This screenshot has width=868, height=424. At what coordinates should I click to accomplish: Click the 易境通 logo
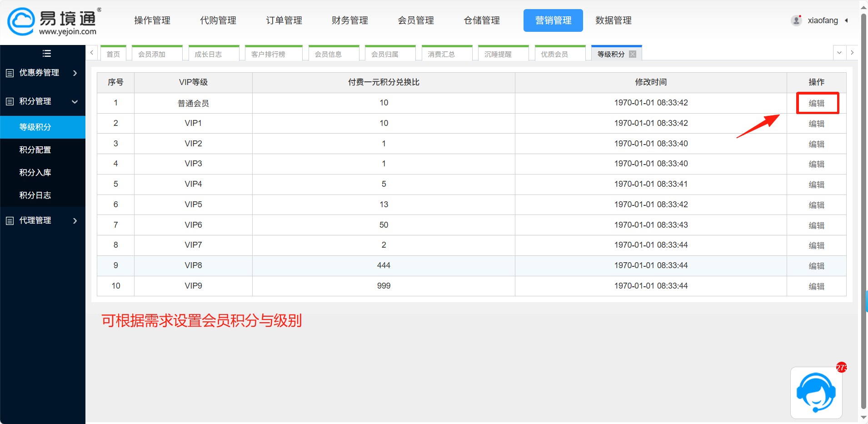coord(54,21)
